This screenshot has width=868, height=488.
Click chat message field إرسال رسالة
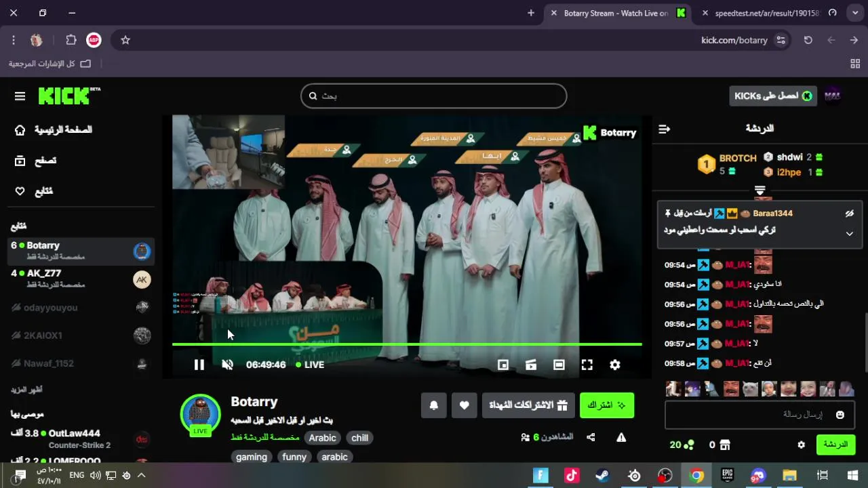tap(759, 414)
